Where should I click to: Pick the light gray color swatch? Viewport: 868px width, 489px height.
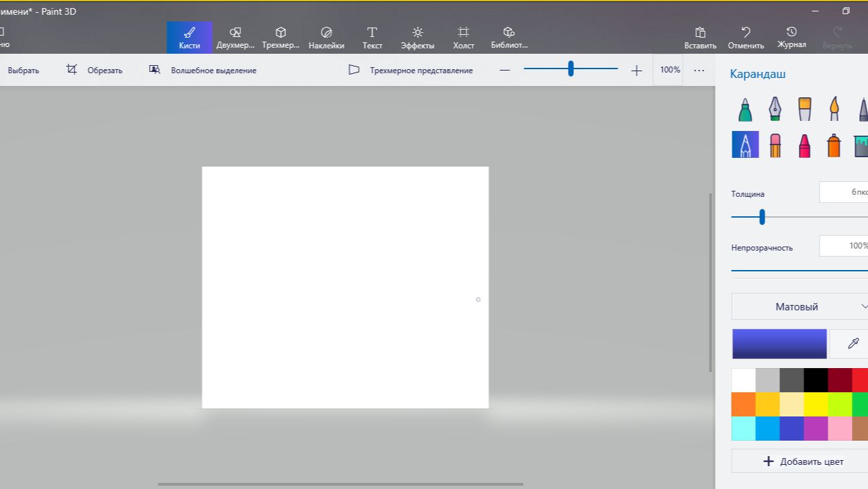(x=767, y=380)
